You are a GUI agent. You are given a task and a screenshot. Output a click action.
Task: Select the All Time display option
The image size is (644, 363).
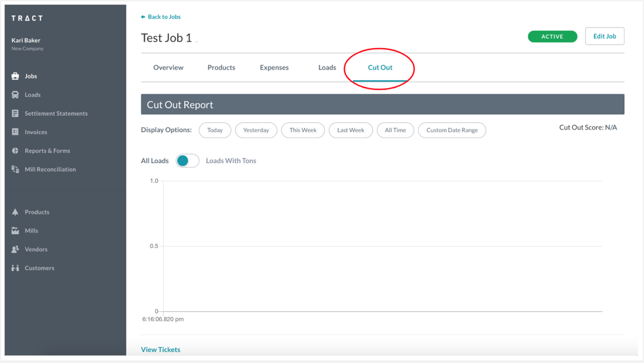click(395, 130)
